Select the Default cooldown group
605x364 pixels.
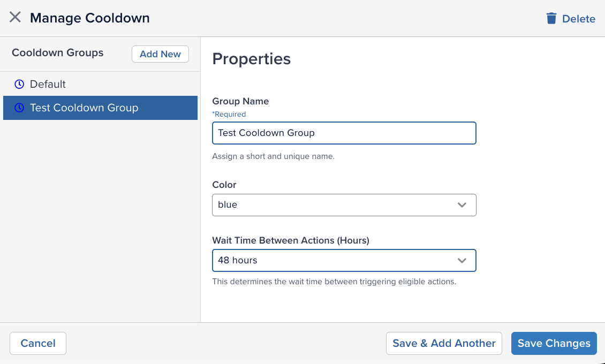[48, 84]
